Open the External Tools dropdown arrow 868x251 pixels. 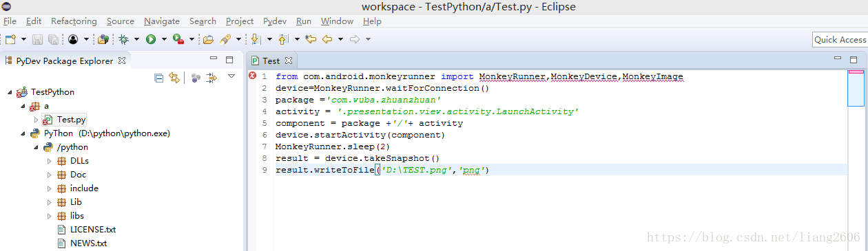pyautogui.click(x=192, y=39)
